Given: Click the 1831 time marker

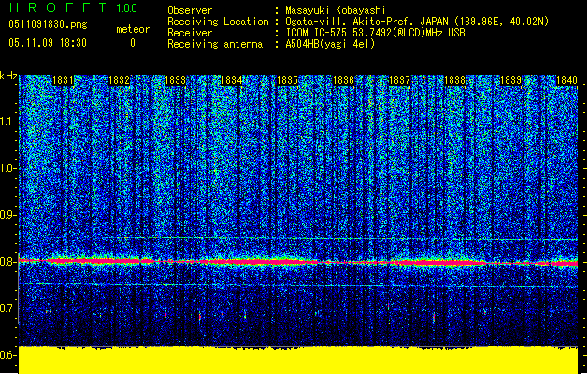Looking at the screenshot, I should coord(63,80).
